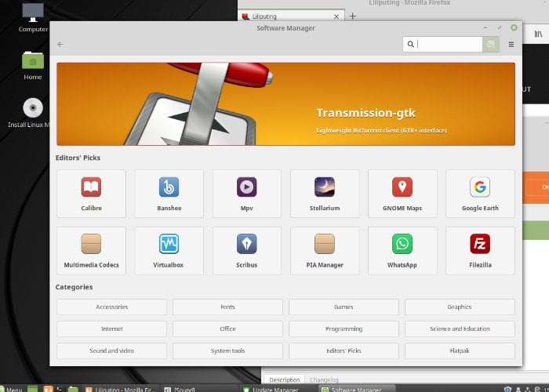The height and width of the screenshot is (392, 549).
Task: Switch to the Description tab in Update Manager
Action: pyautogui.click(x=284, y=379)
